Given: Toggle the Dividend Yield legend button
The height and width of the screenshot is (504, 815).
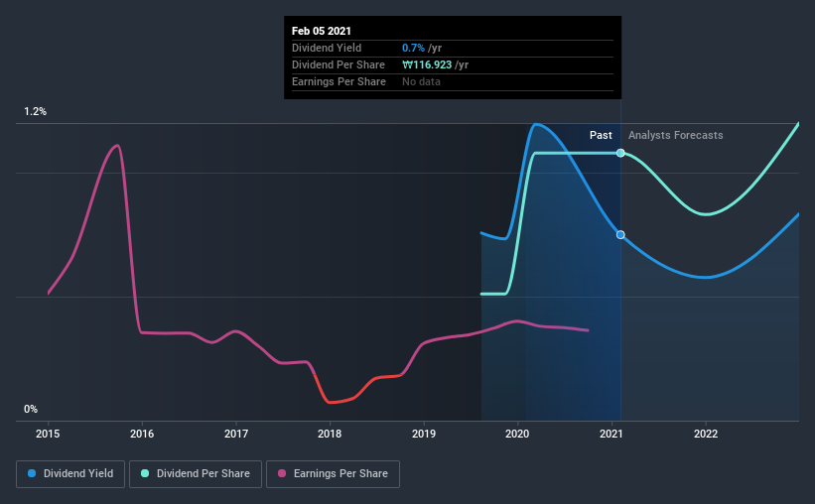Looking at the screenshot, I should (70, 474).
